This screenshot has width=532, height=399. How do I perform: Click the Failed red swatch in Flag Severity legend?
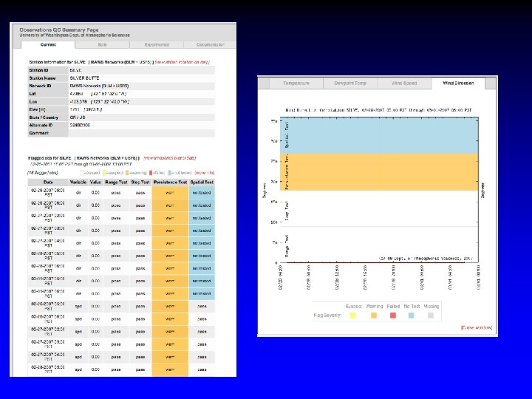pos(393,316)
